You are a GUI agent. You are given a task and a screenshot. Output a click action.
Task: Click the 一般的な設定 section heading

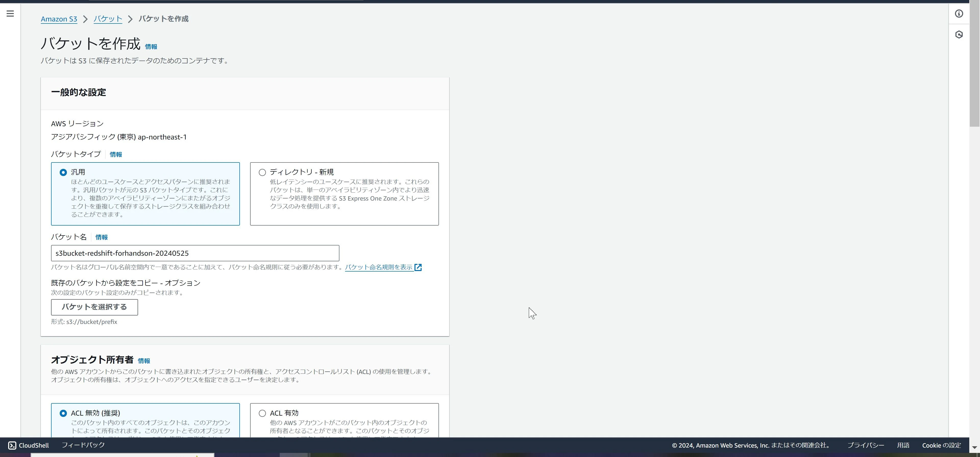click(x=78, y=92)
